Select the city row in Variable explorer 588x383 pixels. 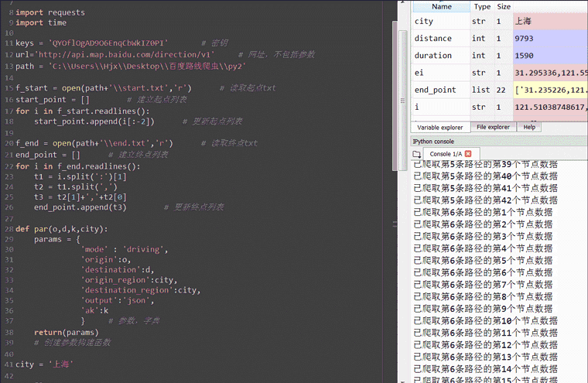click(424, 22)
